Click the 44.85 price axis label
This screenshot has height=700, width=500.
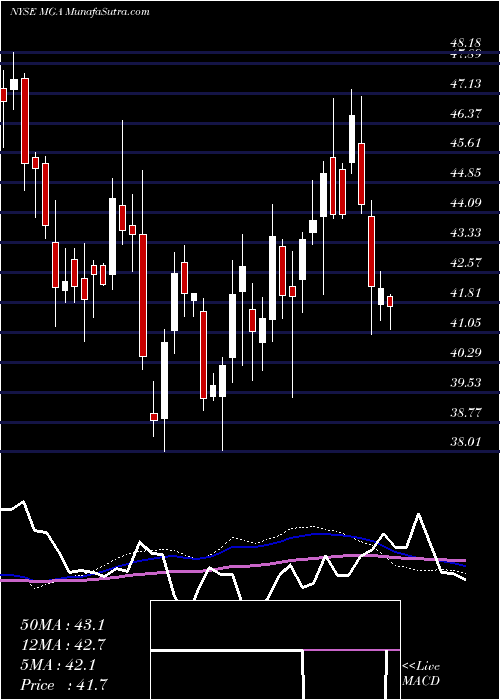(466, 173)
